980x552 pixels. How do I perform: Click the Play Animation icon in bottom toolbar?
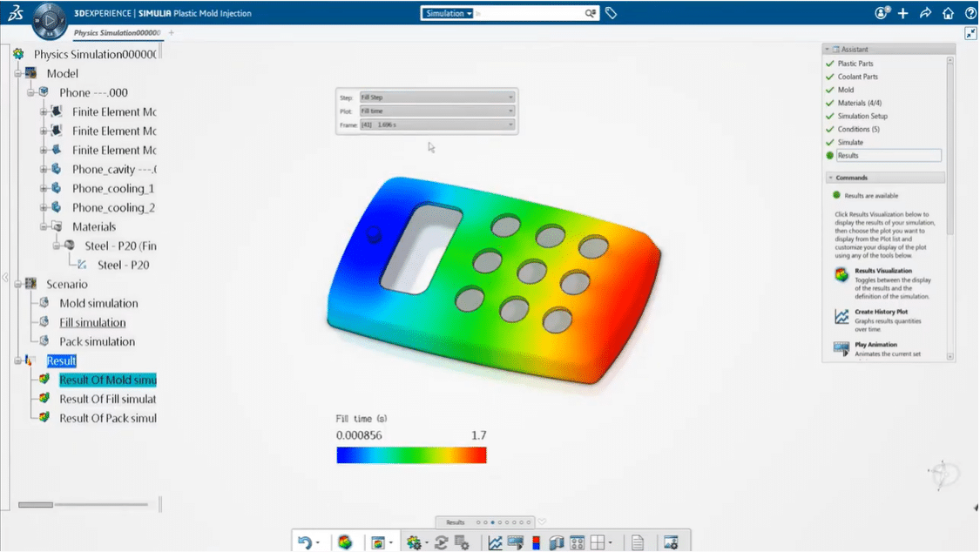[x=515, y=542]
